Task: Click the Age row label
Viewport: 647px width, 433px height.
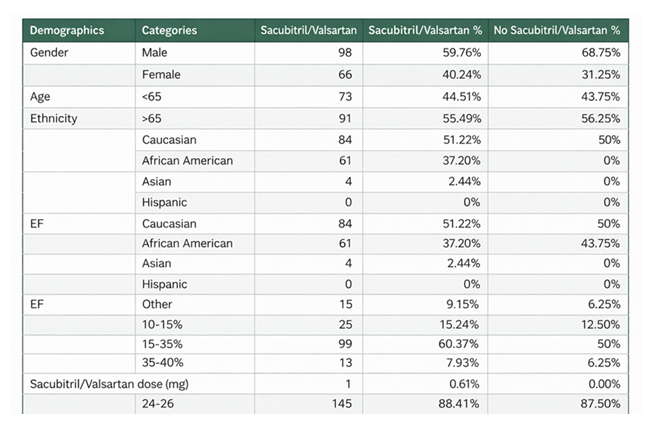Action: 42,96
